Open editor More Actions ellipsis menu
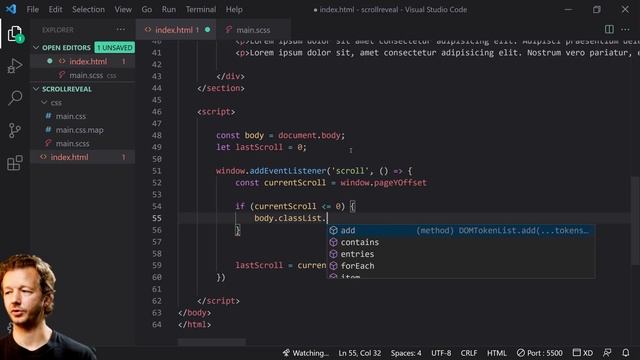This screenshot has height=360, width=640. (625, 29)
